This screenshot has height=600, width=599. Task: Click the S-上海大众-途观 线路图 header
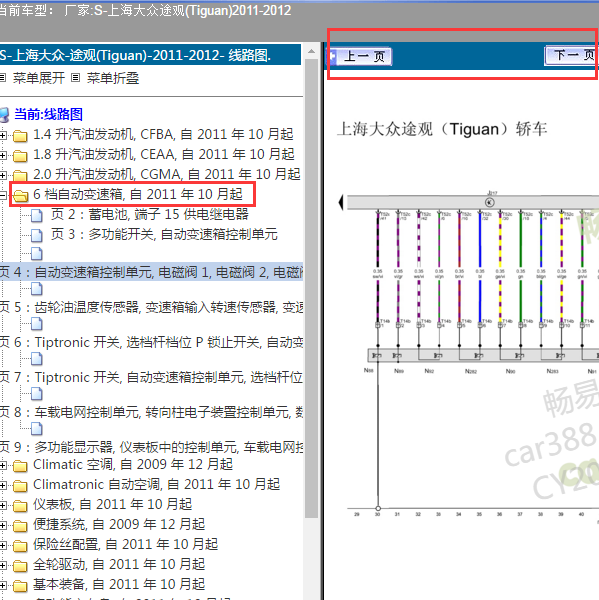tap(150, 55)
